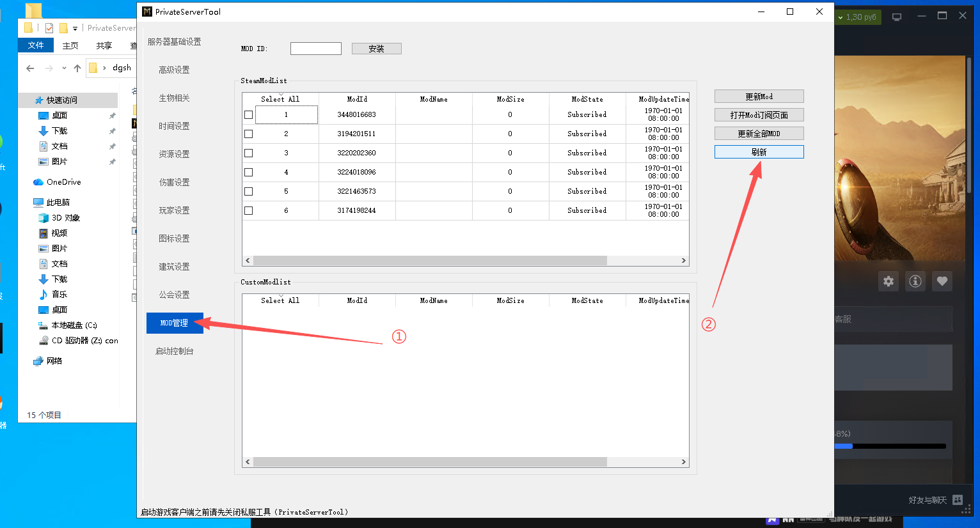Screen dimensions: 980x528
Task: Click the up-directory arrow in File Explorer
Action: 77,68
